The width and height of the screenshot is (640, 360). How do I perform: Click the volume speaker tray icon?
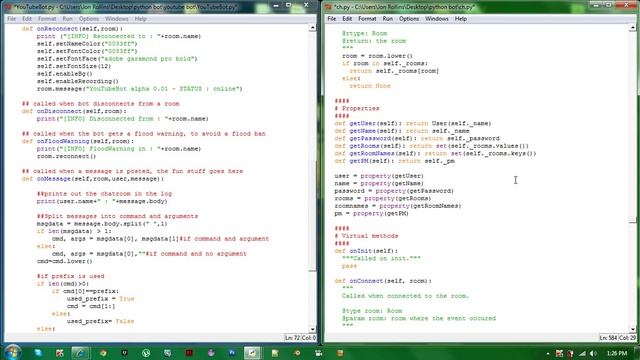pyautogui.click(x=593, y=353)
